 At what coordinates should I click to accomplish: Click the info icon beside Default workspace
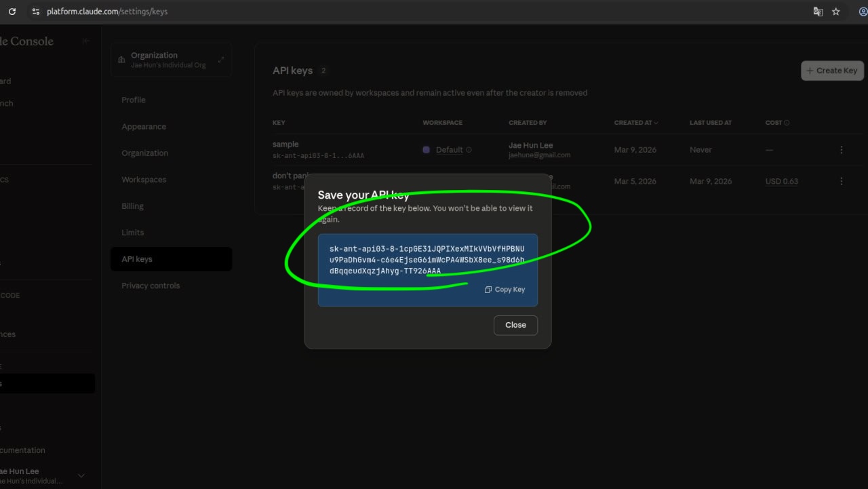tap(469, 150)
